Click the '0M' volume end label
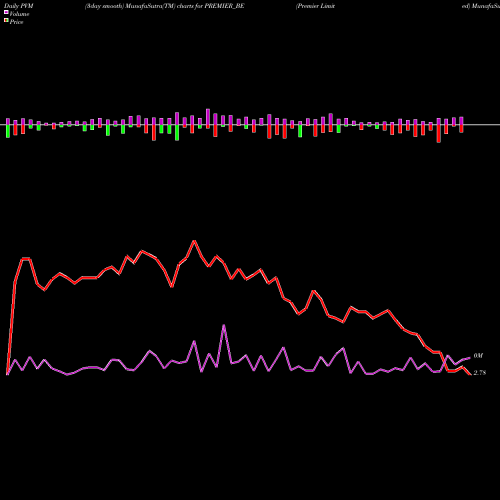This screenshot has width=500, height=500. 478,356
